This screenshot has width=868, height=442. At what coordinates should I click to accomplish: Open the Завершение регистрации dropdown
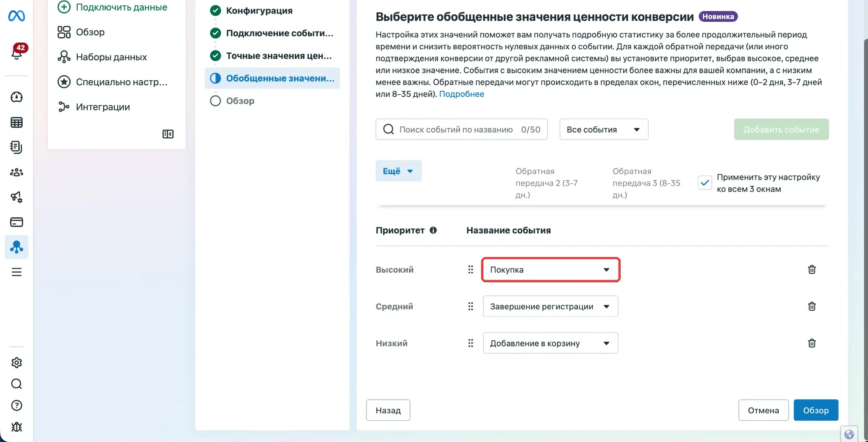tap(550, 306)
